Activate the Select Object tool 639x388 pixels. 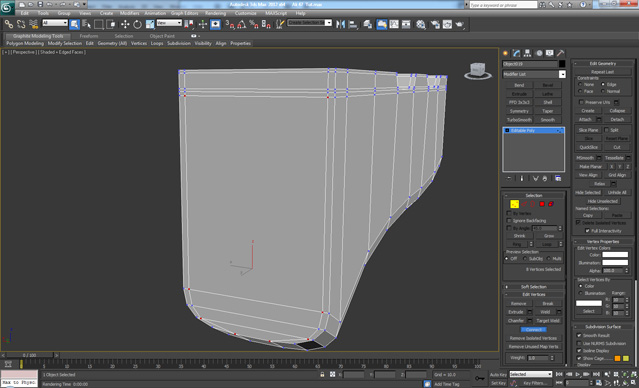pos(74,24)
